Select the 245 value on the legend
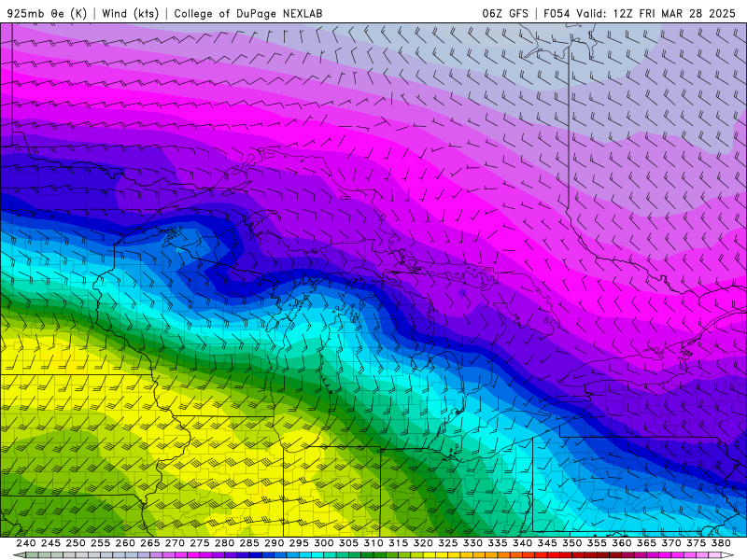The image size is (747, 560). [50, 543]
